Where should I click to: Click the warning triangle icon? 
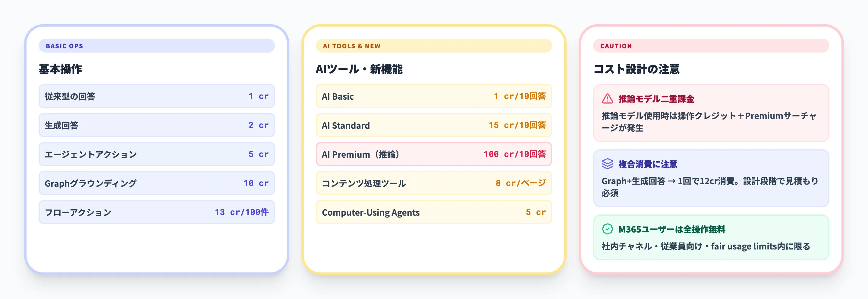[607, 98]
